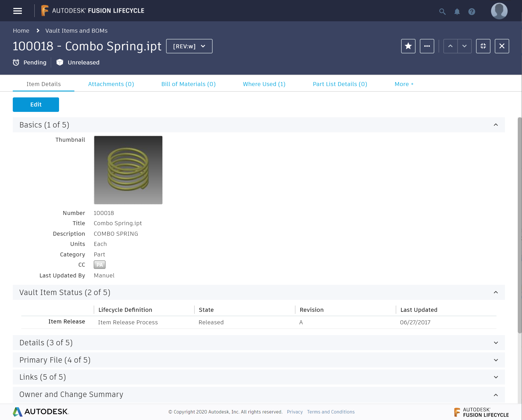
Task: Open the hamburger navigation menu
Action: tap(18, 11)
